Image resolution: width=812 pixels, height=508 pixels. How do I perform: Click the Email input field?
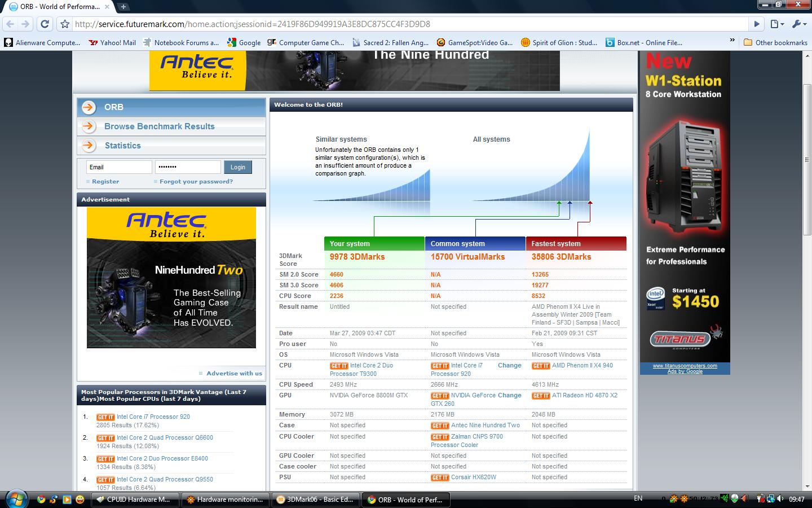pyautogui.click(x=119, y=167)
